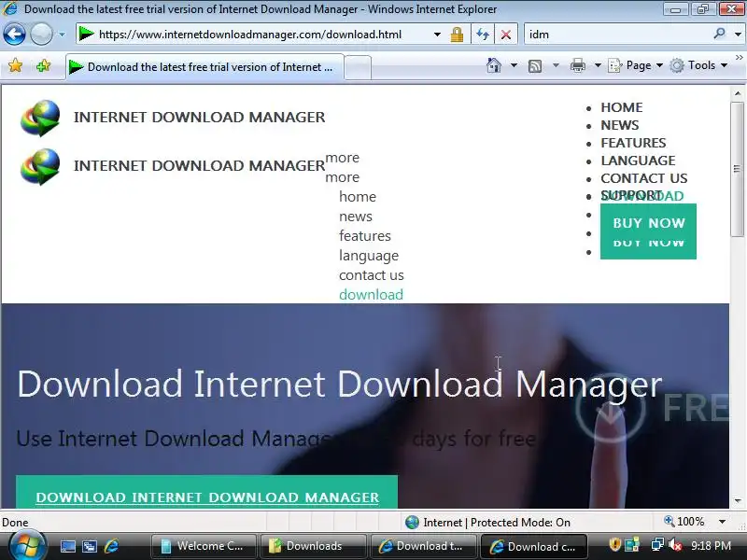Click lowercase 'contact us' menu link
Image resolution: width=747 pixels, height=560 pixels.
coord(371,275)
